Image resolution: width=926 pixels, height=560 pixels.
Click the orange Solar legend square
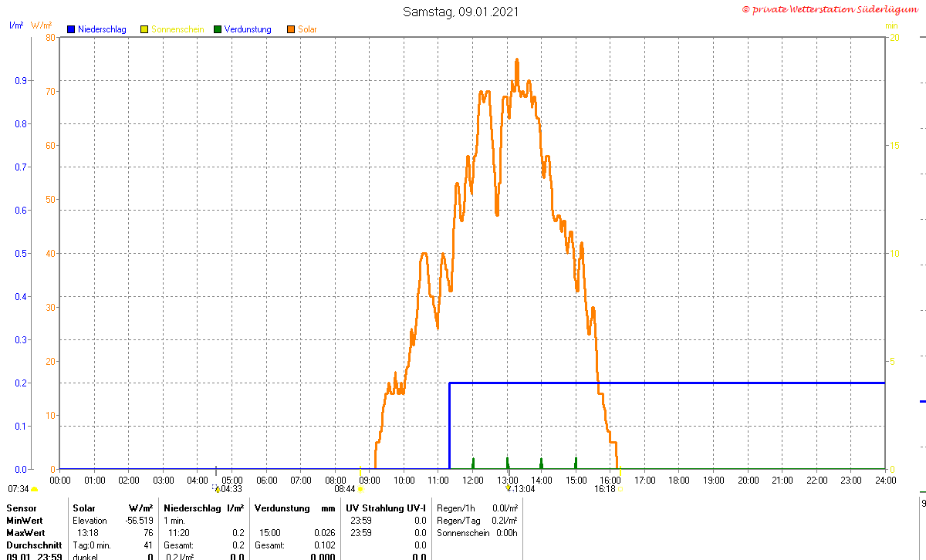291,29
